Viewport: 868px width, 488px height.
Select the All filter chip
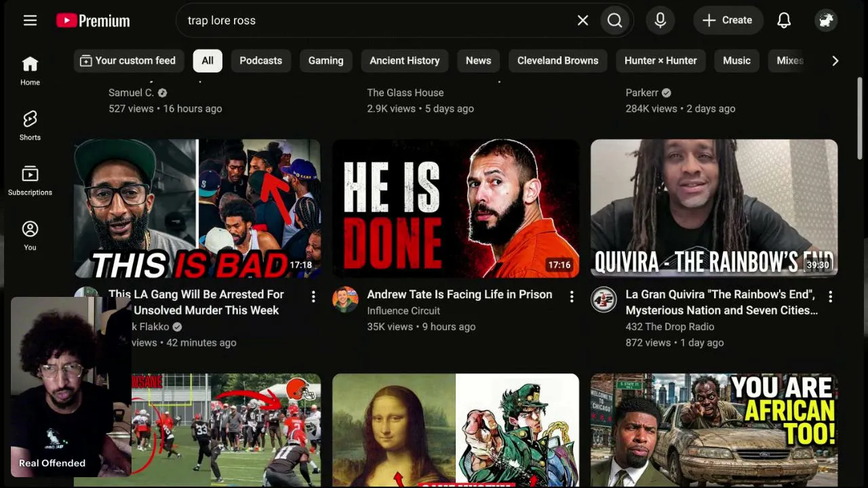click(208, 60)
